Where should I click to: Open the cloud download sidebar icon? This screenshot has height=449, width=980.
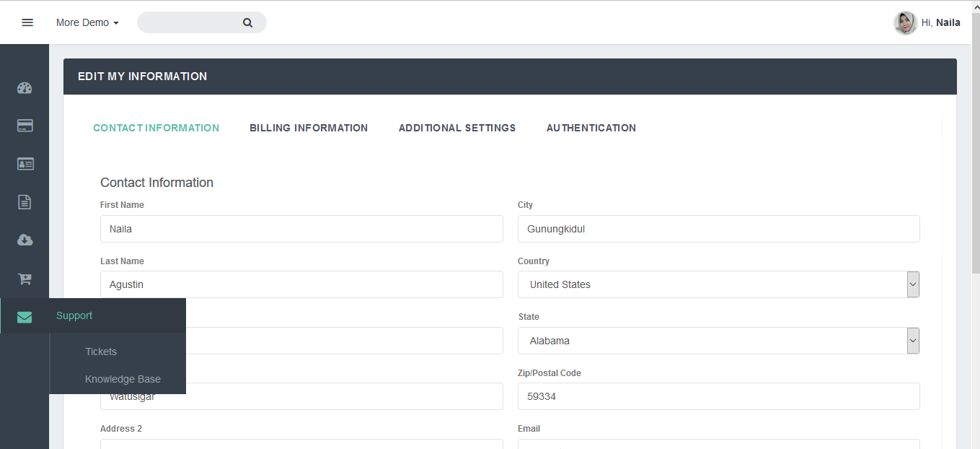pos(25,240)
